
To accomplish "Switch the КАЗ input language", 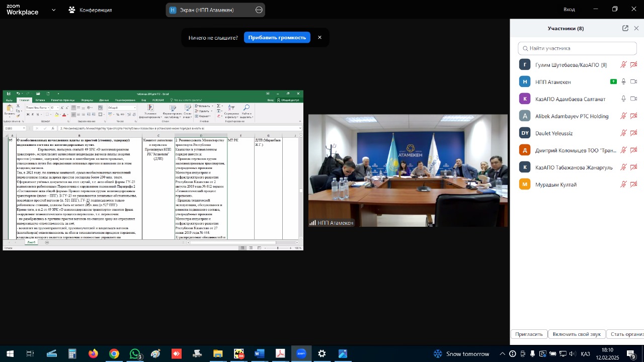I will pos(586,354).
